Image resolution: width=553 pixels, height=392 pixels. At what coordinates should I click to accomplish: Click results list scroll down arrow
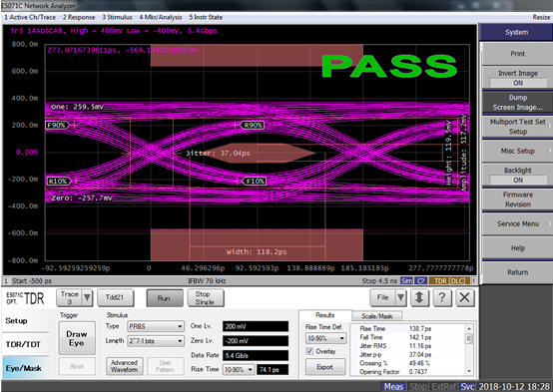[469, 371]
